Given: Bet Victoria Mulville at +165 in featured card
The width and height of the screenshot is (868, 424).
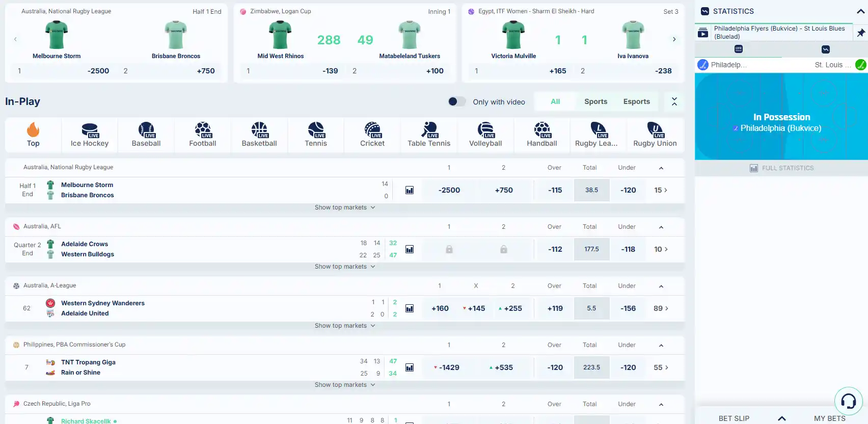Looking at the screenshot, I should [520, 71].
